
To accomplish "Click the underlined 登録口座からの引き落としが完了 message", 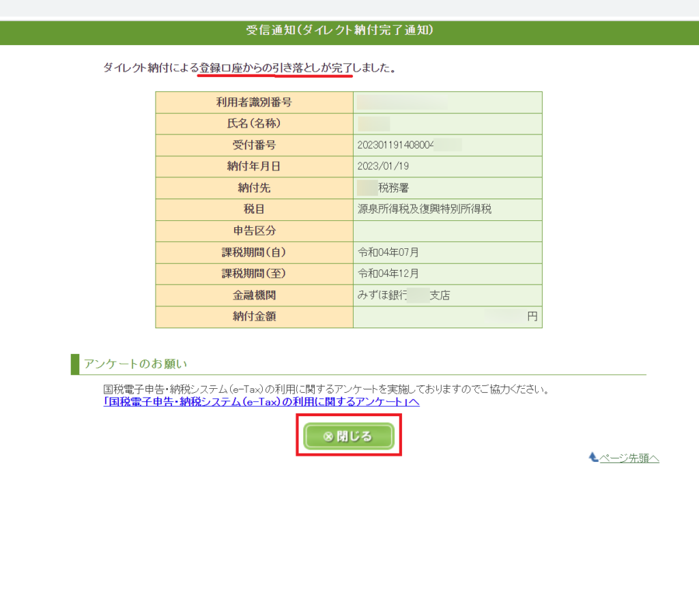I will pyautogui.click(x=275, y=68).
